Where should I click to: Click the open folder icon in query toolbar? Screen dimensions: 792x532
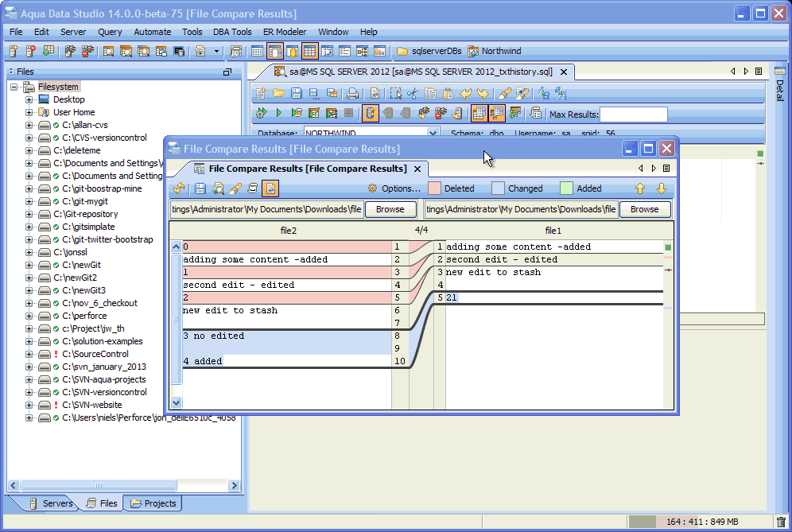pos(278,94)
